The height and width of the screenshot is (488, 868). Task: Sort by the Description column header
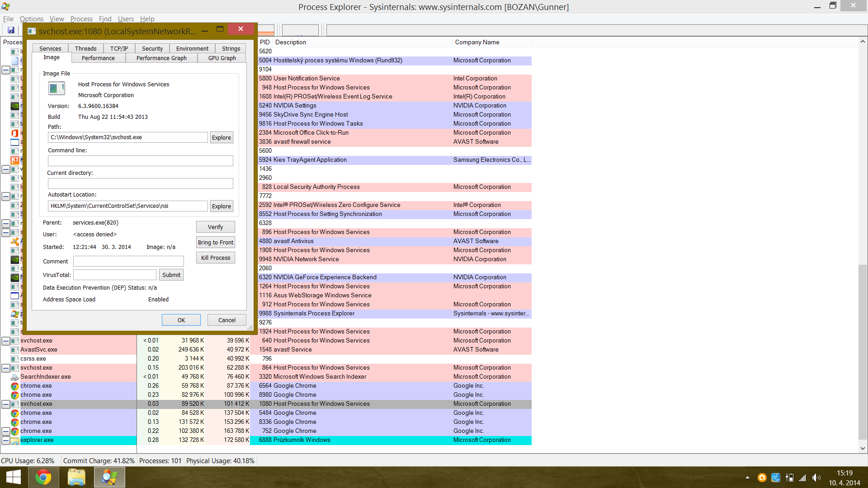point(363,42)
